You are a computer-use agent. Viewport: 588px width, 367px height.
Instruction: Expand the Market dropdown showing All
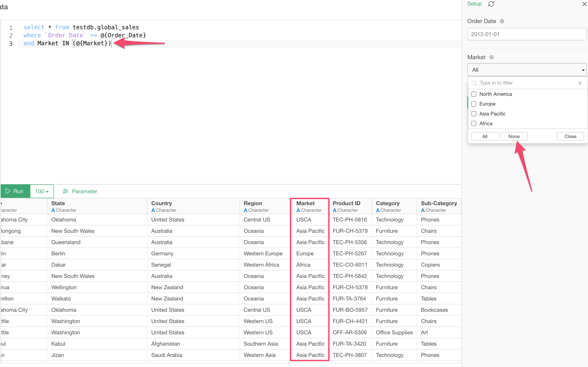pyautogui.click(x=527, y=70)
